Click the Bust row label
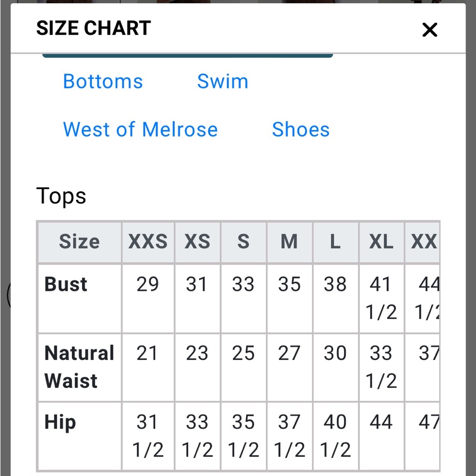Viewport: 476px width, 476px height. click(x=66, y=284)
